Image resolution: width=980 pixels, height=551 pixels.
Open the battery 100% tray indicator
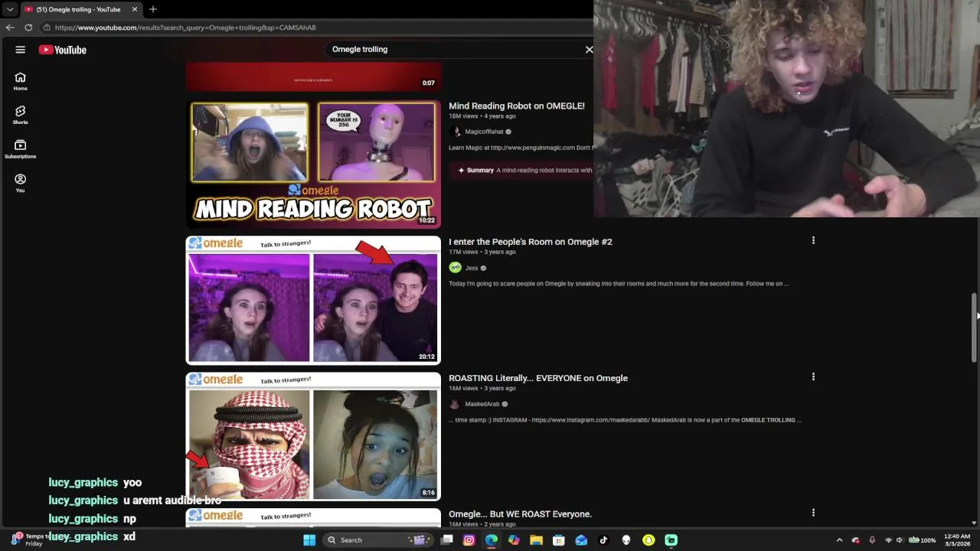pos(922,540)
